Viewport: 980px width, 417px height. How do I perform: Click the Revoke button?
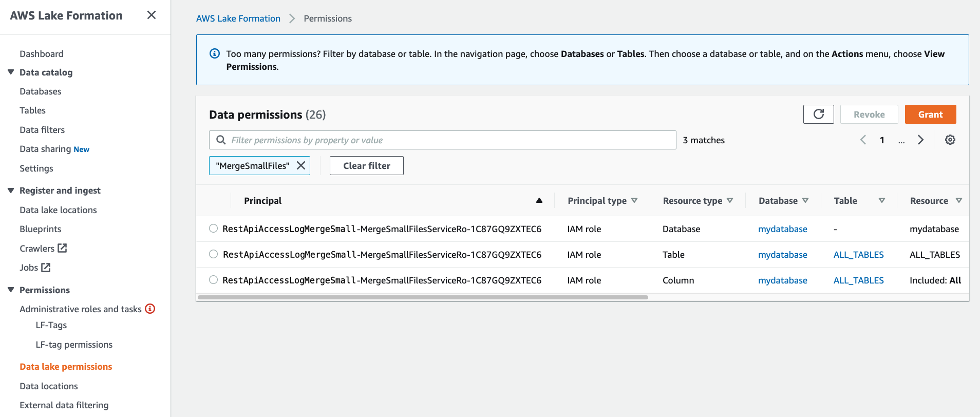(869, 114)
